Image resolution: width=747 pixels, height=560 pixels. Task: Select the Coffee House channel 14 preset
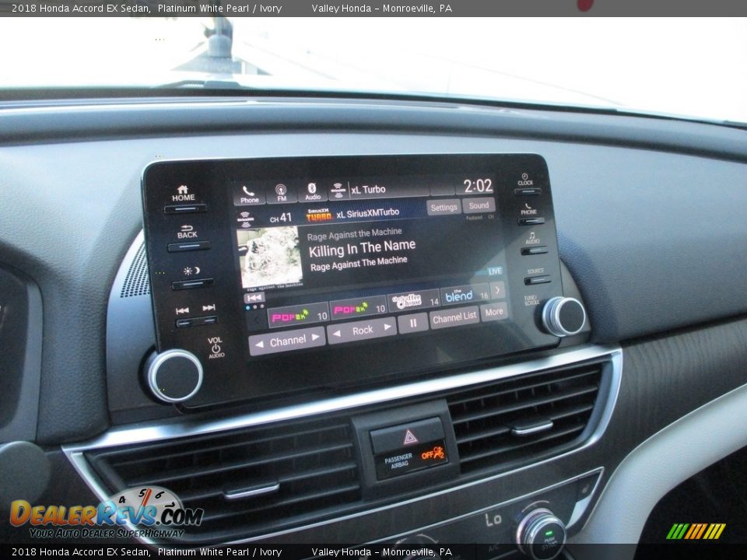tap(414, 300)
